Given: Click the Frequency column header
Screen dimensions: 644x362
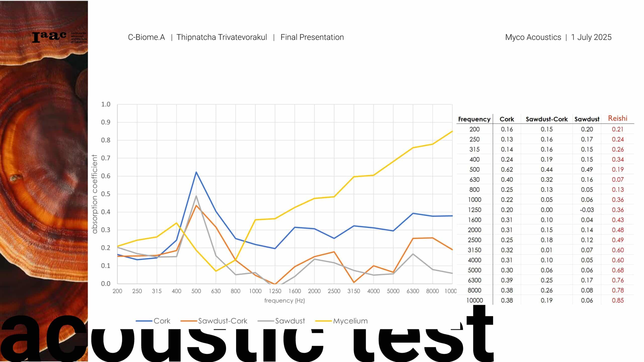Looking at the screenshot, I should [474, 119].
